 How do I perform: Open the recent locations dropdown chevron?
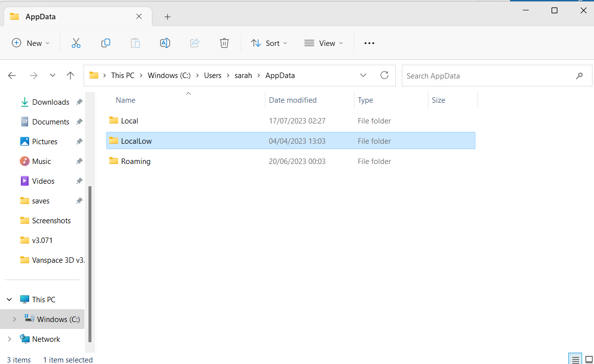(52, 76)
